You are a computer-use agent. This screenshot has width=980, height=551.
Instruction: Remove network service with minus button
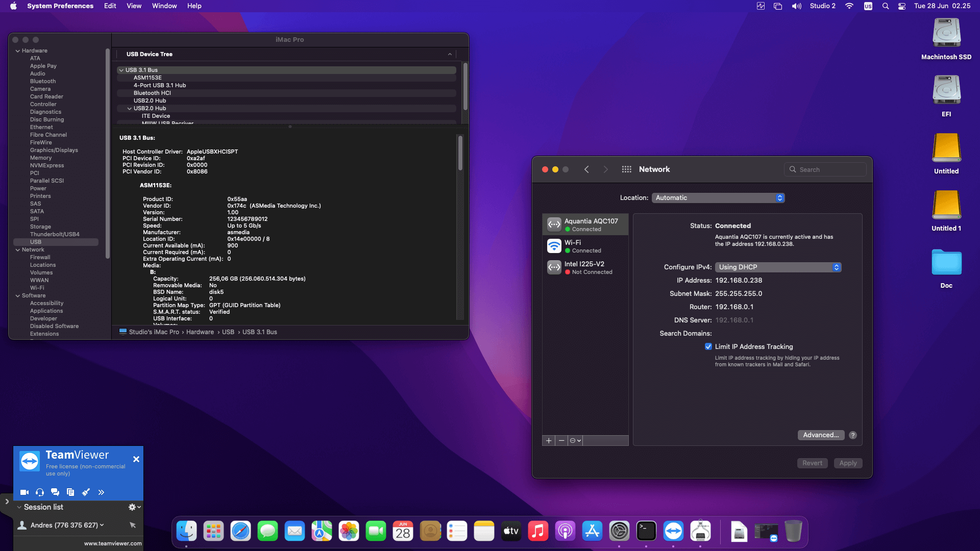561,441
